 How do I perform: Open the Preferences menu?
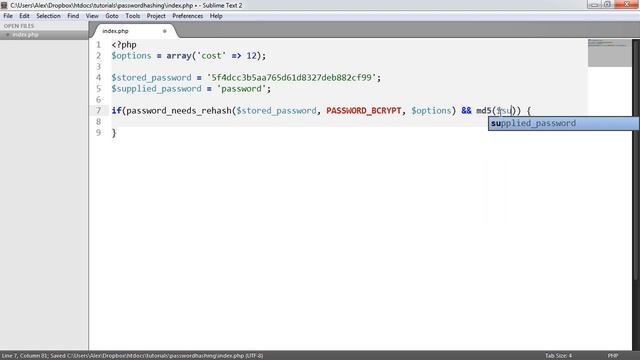[x=187, y=16]
